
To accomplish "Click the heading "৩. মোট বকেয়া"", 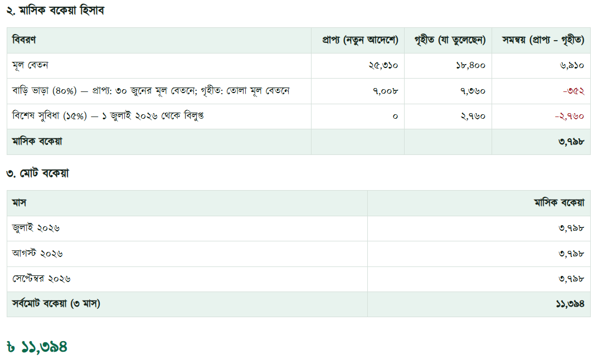I will (x=38, y=173).
